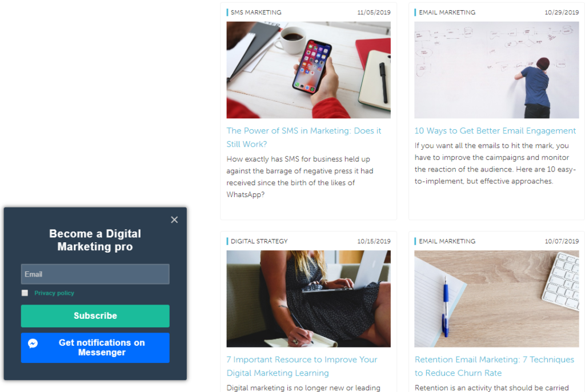This screenshot has width=585, height=392.
Task: Open the SMS MARKETING category label
Action: tap(256, 13)
